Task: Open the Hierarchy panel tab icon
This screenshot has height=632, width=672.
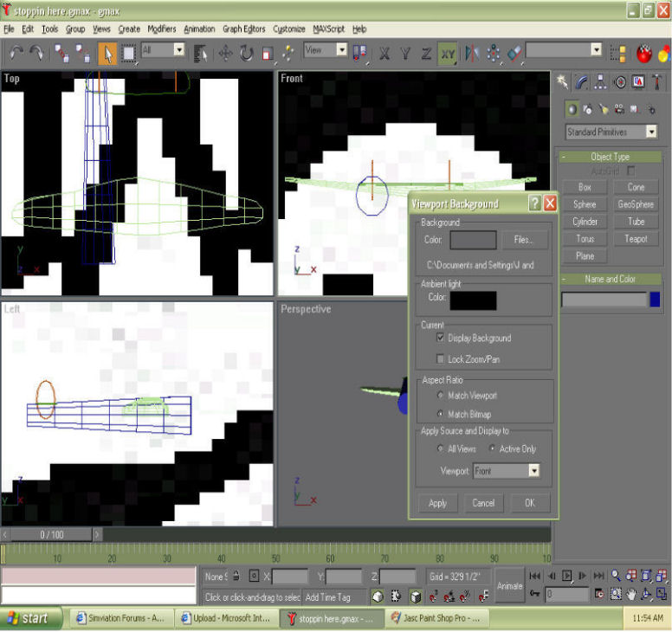Action: (x=601, y=82)
